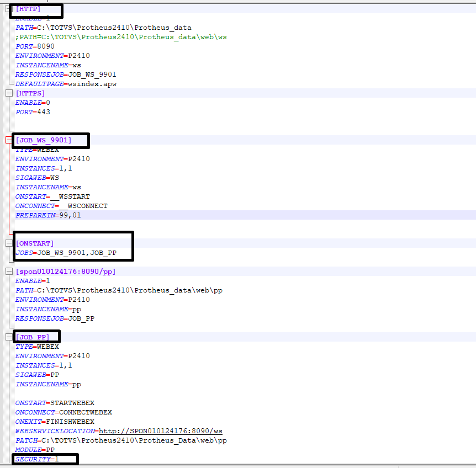Collapse the [JOB_PP] section fold marker
The height and width of the screenshot is (468, 476).
coord(9,337)
